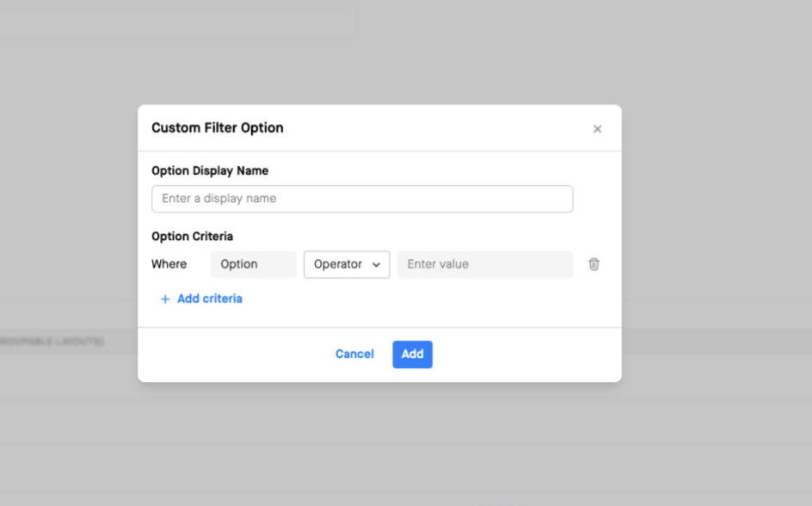812x506 pixels.
Task: Click the Enter value input
Action: pos(485,265)
